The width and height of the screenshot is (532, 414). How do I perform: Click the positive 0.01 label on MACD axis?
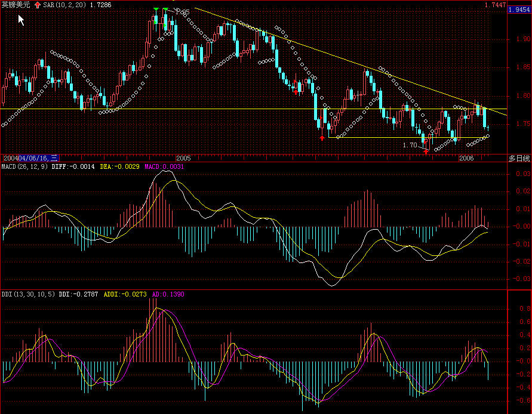[523, 209]
